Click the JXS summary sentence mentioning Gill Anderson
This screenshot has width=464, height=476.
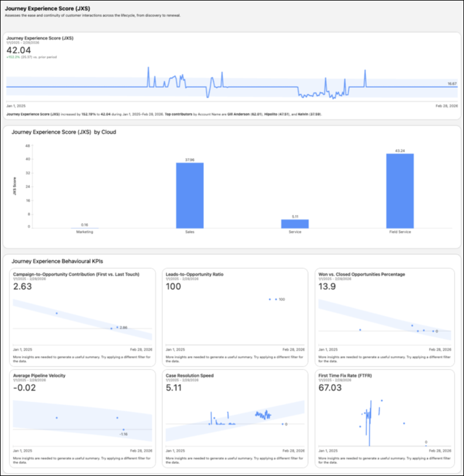pos(164,114)
